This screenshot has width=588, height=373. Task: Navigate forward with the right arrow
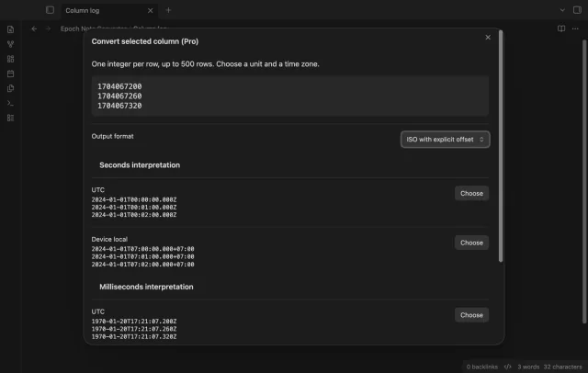48,28
